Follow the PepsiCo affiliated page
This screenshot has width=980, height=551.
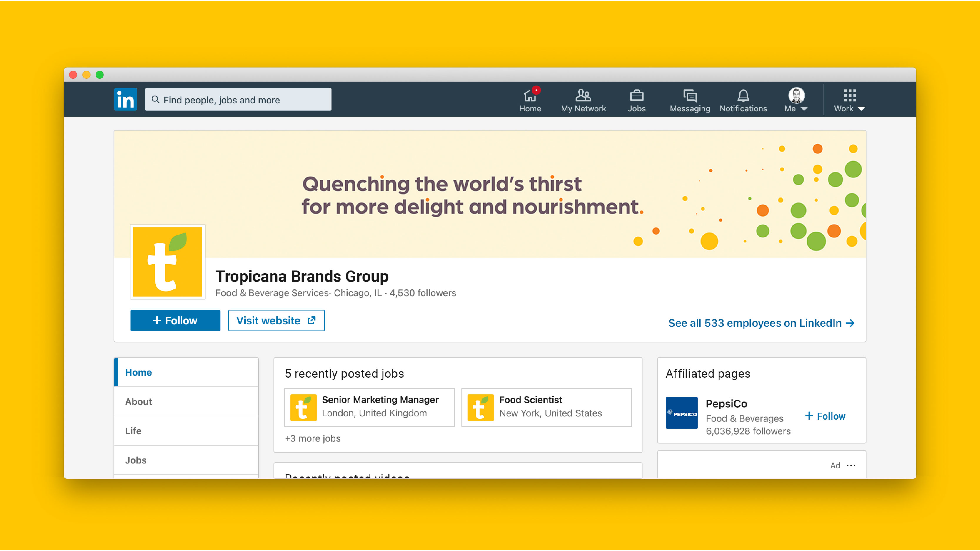click(x=825, y=416)
